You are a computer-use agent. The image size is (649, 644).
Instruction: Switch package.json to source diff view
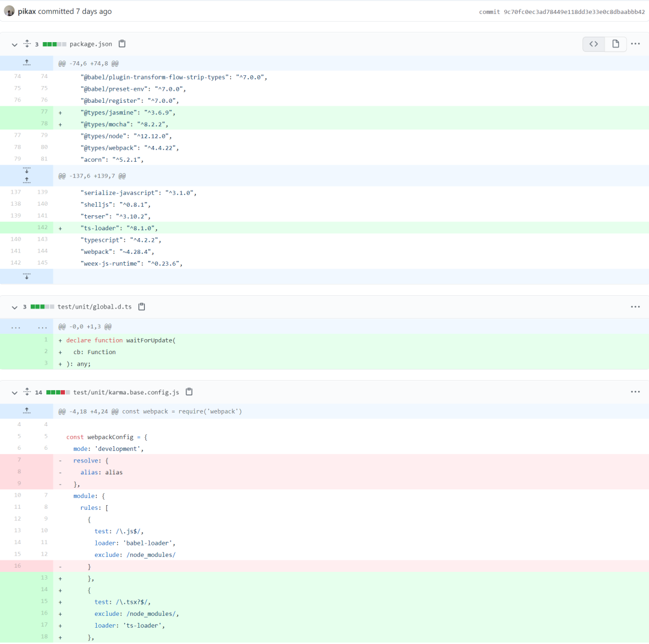594,44
